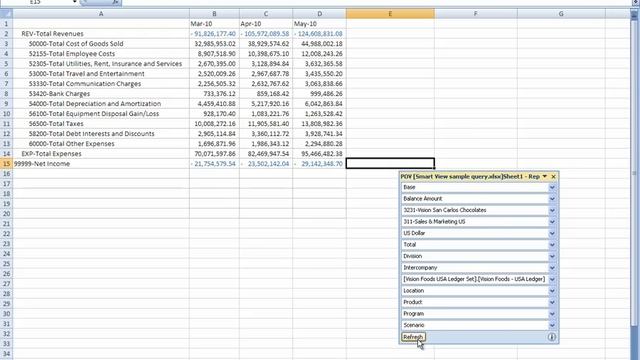Select row 15 header
This screenshot has width=640, height=360.
[6, 164]
